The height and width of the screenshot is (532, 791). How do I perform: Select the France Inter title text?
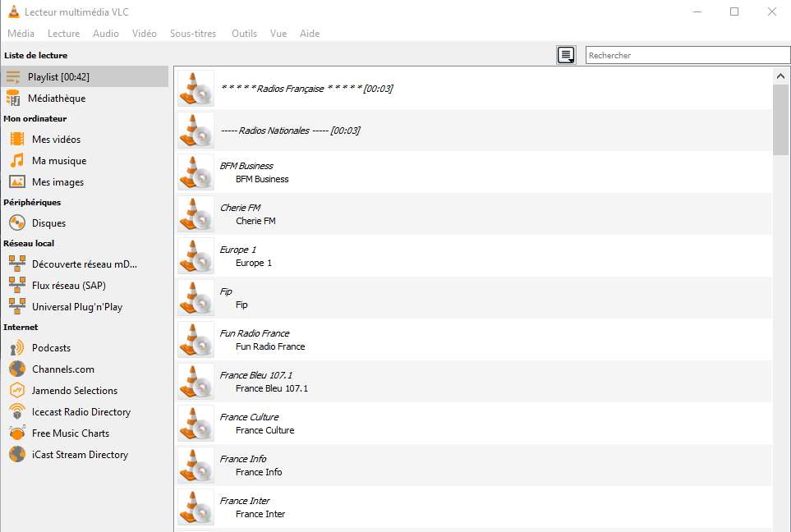click(x=245, y=501)
